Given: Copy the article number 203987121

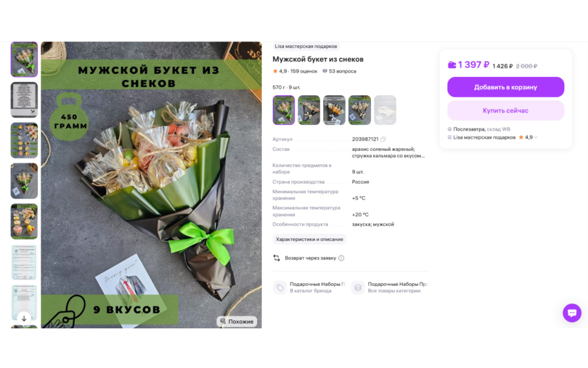Looking at the screenshot, I should pyautogui.click(x=383, y=140).
